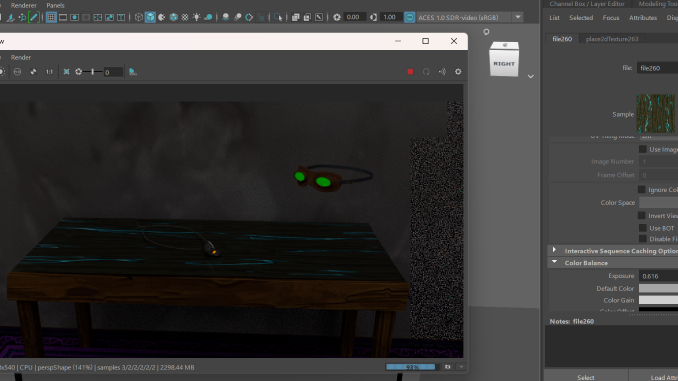The height and width of the screenshot is (381, 678).
Task: Click the Exposure value field
Action: pos(658,276)
